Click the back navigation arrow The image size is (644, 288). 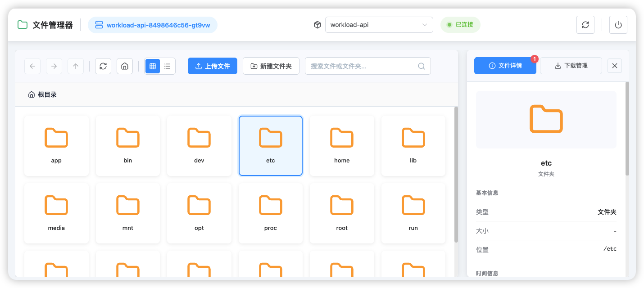(32, 66)
